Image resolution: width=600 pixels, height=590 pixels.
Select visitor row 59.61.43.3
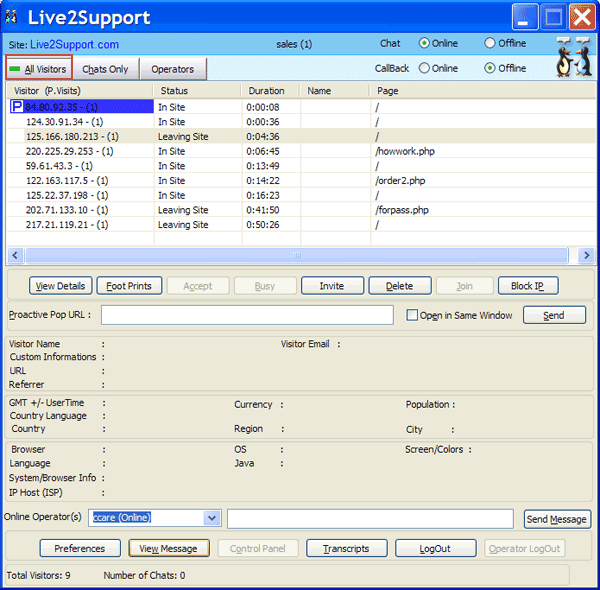tap(302, 166)
